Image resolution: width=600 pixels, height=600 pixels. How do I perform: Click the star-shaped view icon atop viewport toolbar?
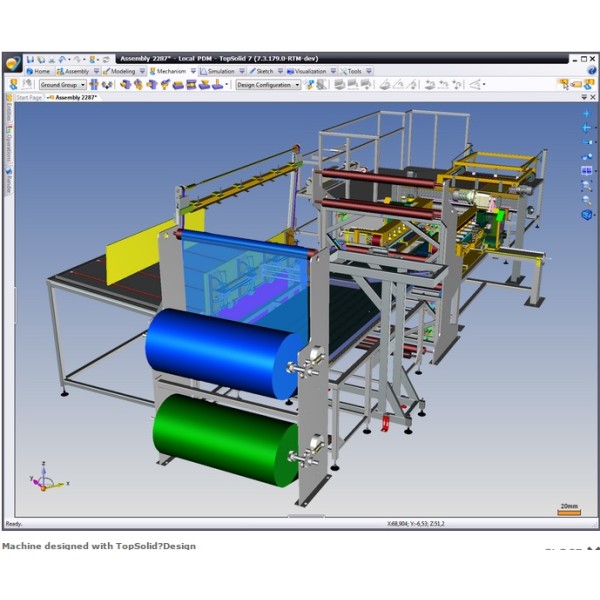(587, 113)
